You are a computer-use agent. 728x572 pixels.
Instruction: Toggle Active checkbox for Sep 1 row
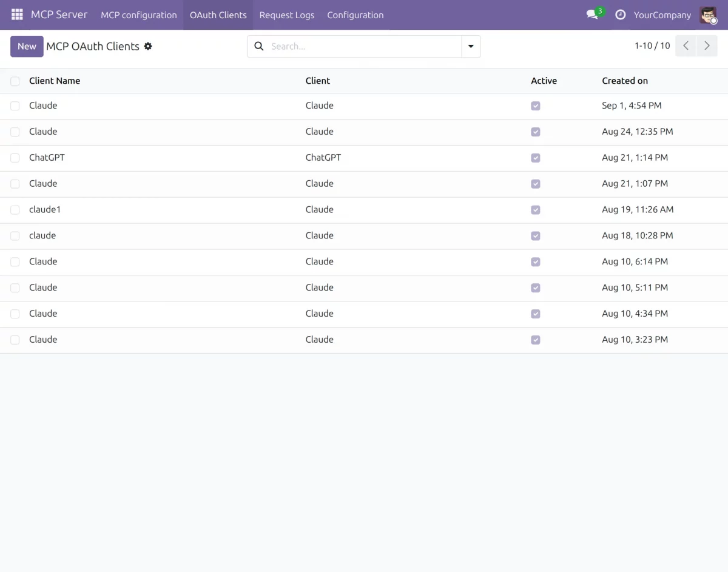point(535,106)
